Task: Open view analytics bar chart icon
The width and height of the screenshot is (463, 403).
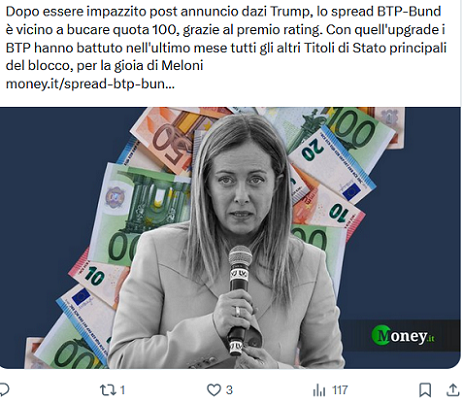Action: point(319,390)
